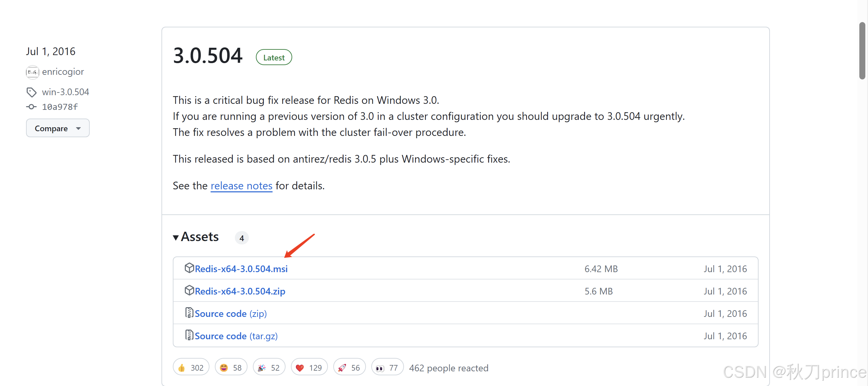Open enricogior user profile
868x386 pixels.
click(63, 72)
